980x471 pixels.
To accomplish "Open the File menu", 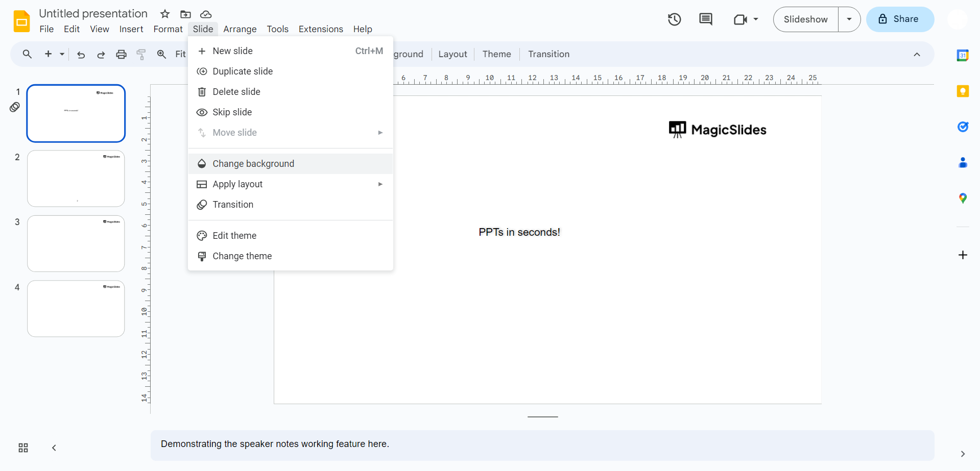I will coord(46,29).
